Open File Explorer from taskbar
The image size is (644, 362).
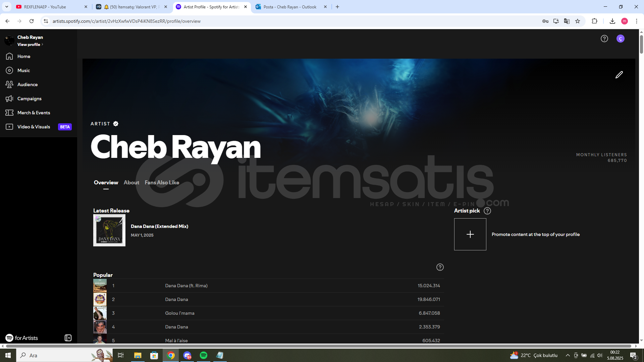[138, 355]
